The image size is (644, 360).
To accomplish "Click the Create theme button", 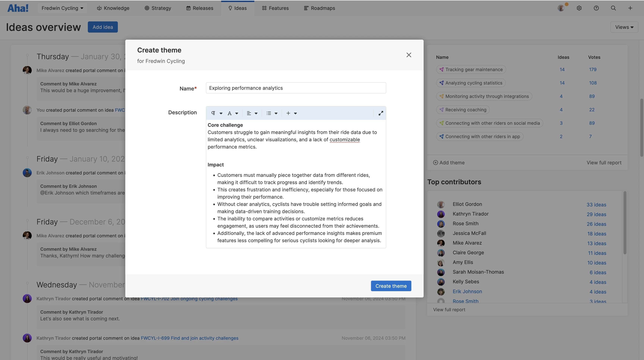I will (391, 286).
